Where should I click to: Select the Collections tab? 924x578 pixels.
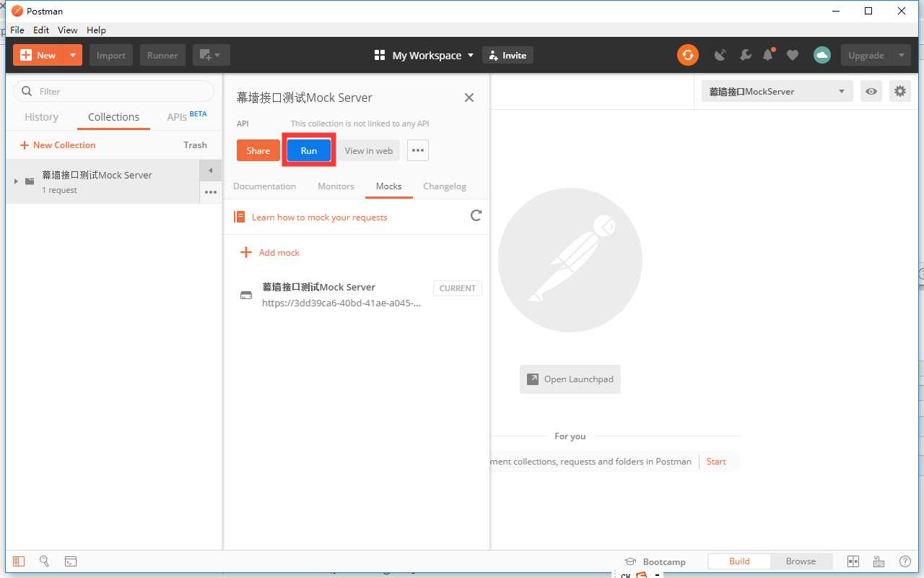coord(113,117)
